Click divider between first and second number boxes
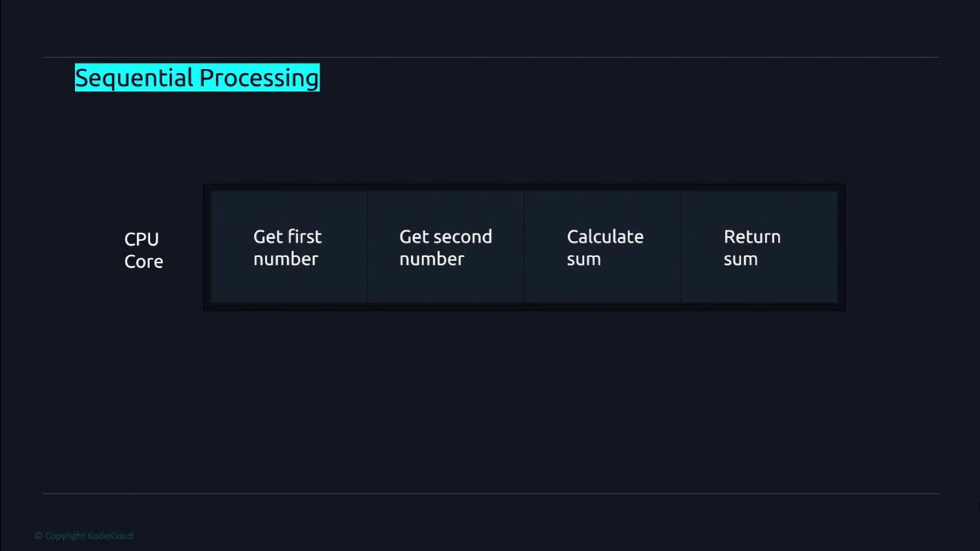This screenshot has width=980, height=551. 367,247
